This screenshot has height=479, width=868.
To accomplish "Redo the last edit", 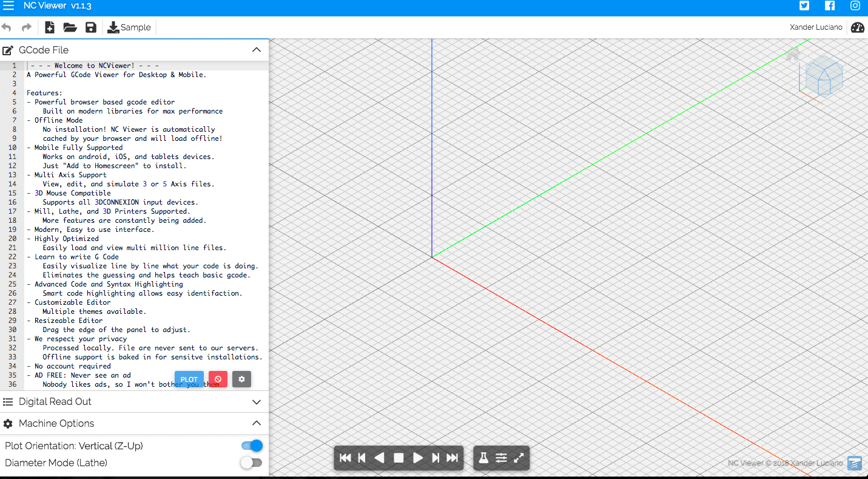I will coord(26,27).
